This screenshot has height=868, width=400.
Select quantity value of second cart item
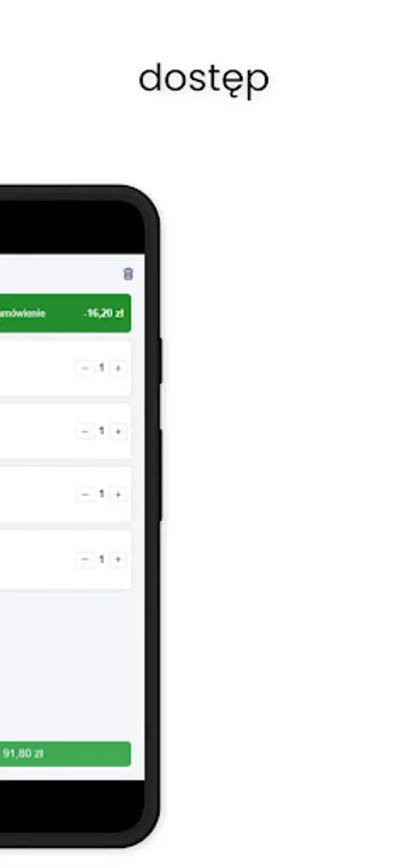pyautogui.click(x=101, y=431)
